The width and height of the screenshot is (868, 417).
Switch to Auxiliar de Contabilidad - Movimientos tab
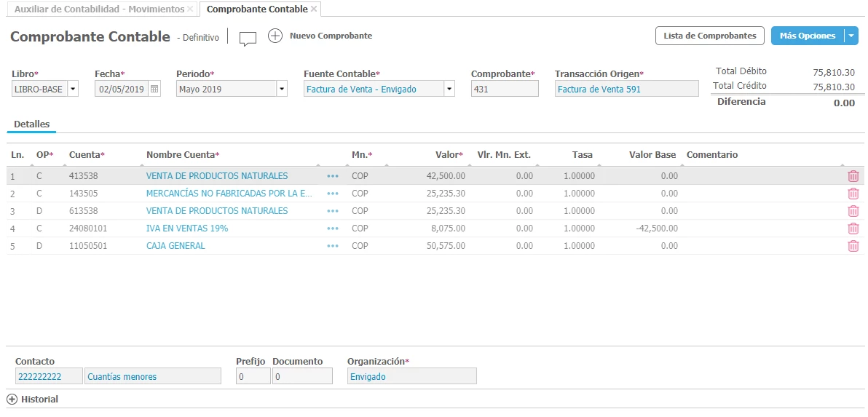pos(100,9)
